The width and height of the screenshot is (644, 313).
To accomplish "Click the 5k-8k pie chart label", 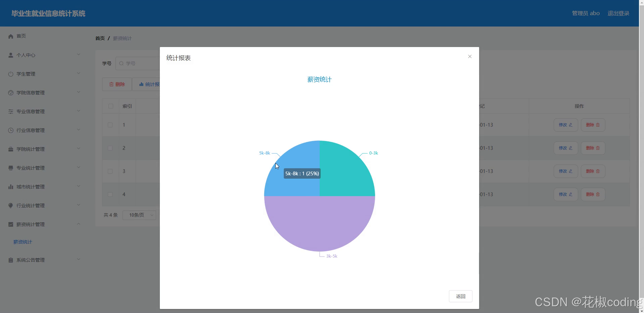I will [265, 153].
